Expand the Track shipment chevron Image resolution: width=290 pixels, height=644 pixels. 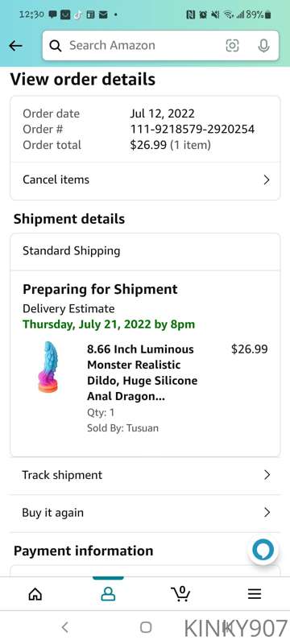tap(267, 475)
